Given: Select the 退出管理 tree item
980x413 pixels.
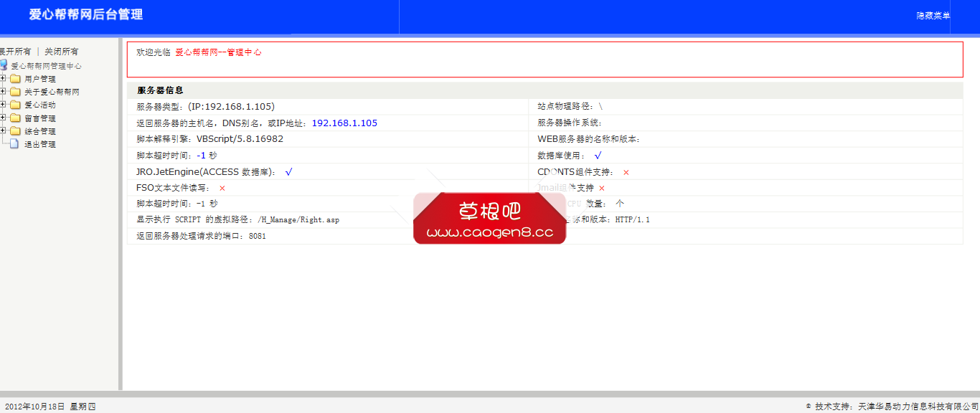Looking at the screenshot, I should [x=39, y=143].
